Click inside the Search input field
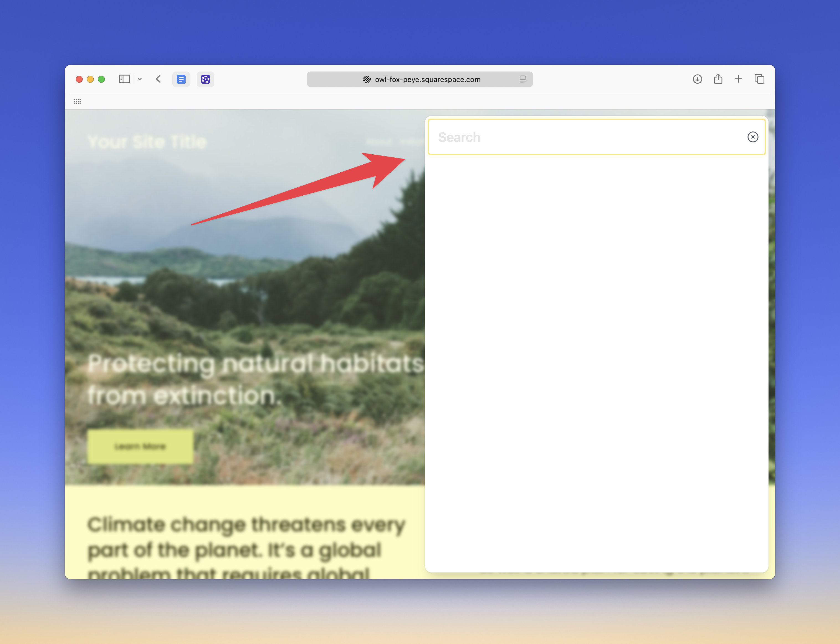 [x=556, y=137]
